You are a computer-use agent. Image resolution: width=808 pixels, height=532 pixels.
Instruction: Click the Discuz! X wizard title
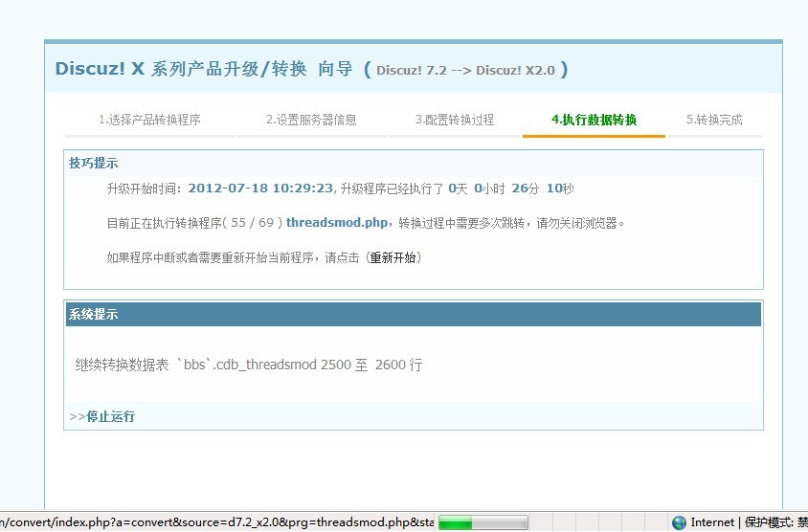[204, 69]
